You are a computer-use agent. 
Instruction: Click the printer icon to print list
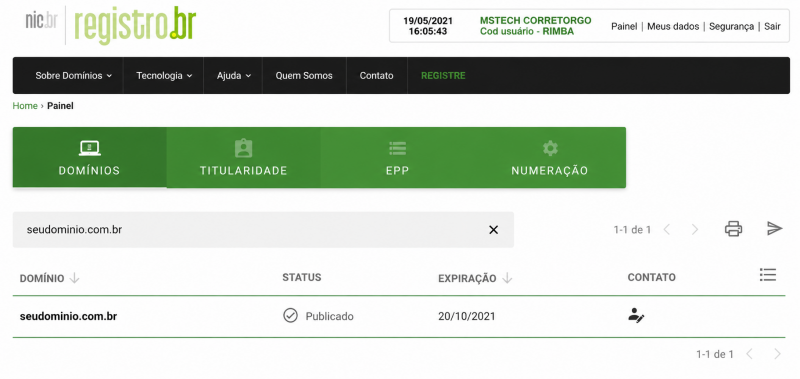[734, 229]
